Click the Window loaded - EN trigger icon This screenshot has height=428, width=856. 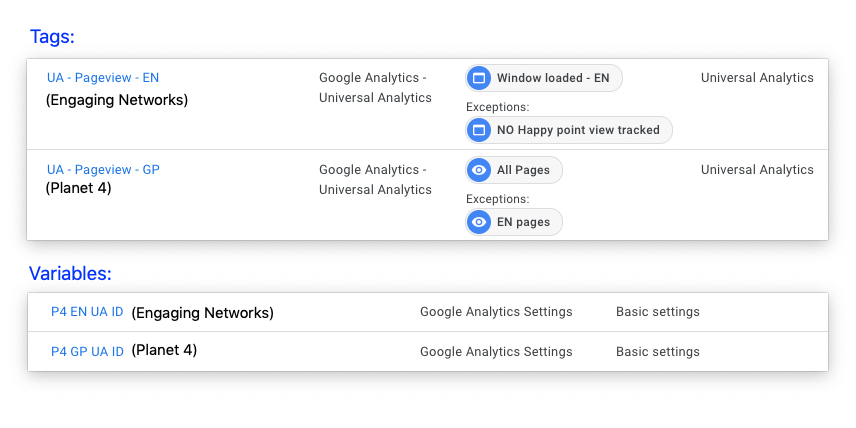coord(479,78)
